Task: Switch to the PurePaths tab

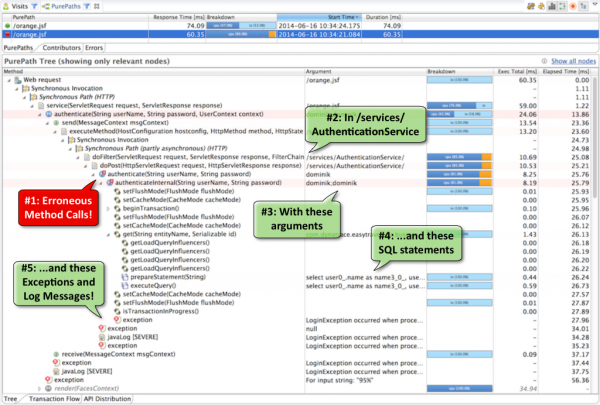Action: (18, 48)
